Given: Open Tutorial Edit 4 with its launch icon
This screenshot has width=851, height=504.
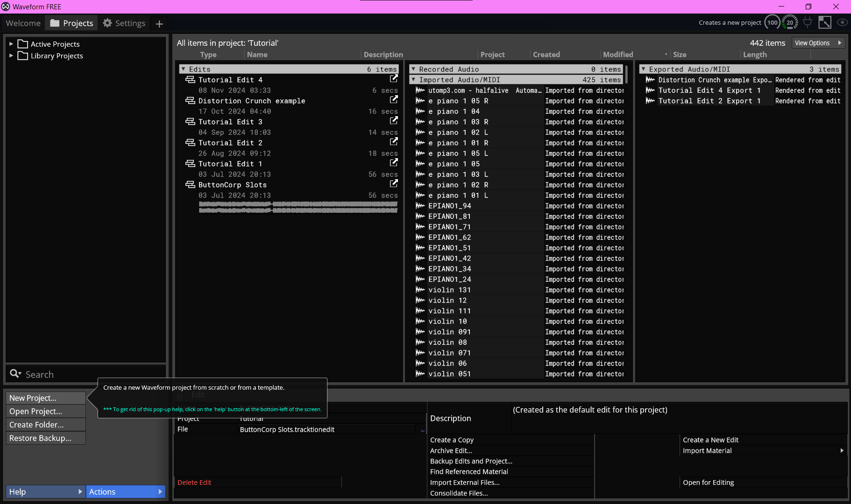Looking at the screenshot, I should (394, 78).
